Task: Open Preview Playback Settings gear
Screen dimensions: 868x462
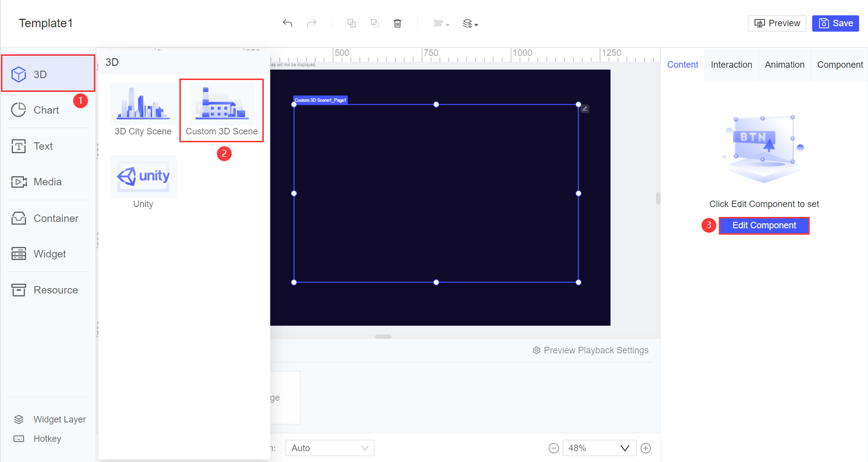Action: [x=537, y=350]
